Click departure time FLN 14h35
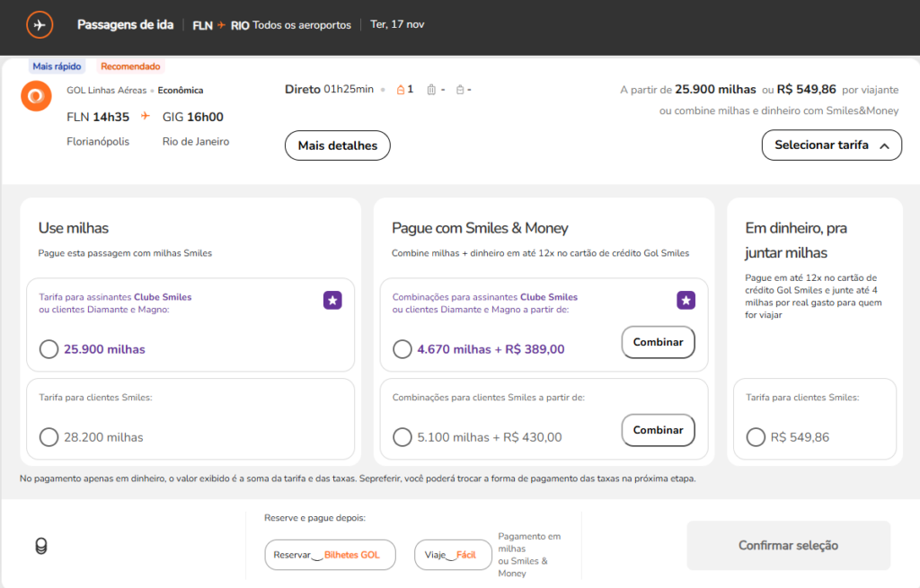The height and width of the screenshot is (588, 920). click(x=98, y=117)
